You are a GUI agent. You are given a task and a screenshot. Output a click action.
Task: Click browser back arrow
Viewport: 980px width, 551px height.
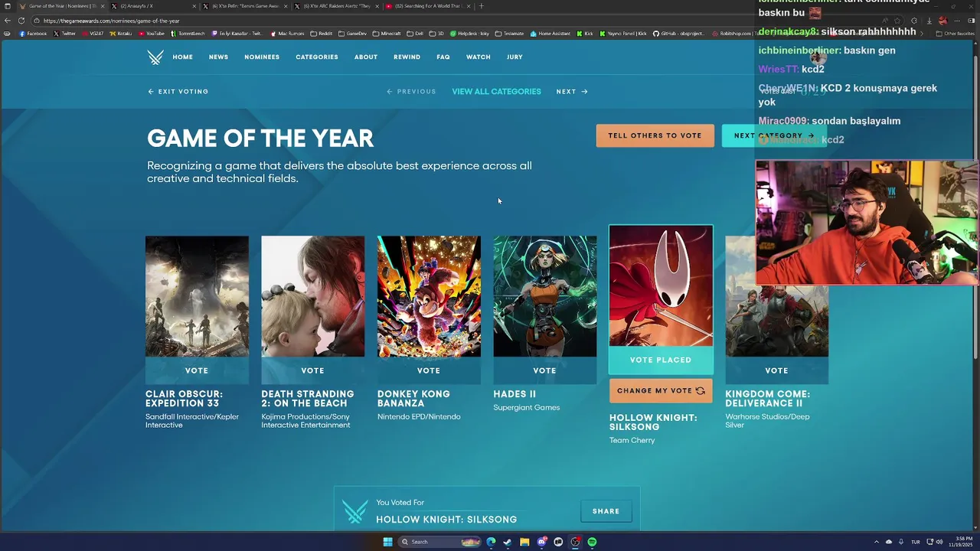(7, 21)
